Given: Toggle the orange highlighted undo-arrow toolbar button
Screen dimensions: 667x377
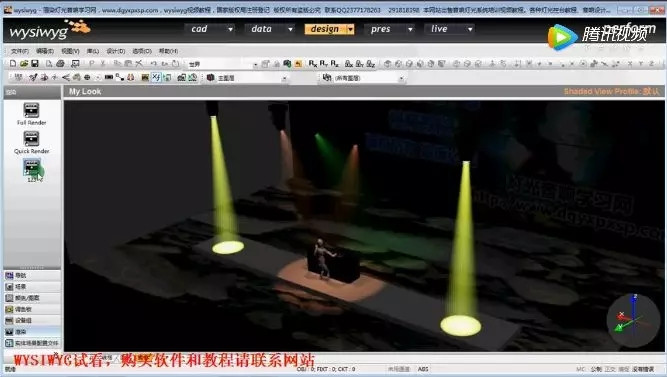Looking at the screenshot, I should click(298, 64).
